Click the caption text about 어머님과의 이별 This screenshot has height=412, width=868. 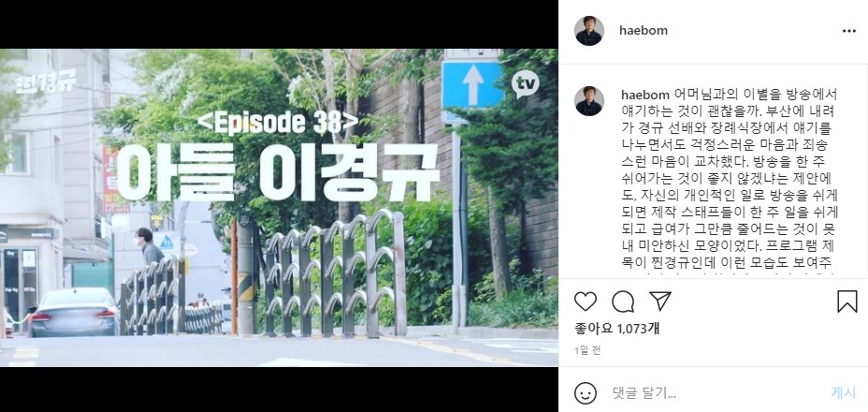point(730,182)
